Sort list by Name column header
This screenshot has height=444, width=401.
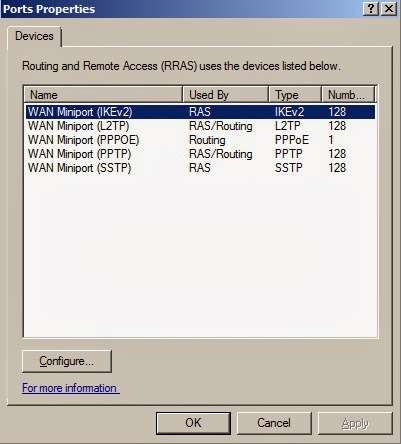(x=103, y=95)
